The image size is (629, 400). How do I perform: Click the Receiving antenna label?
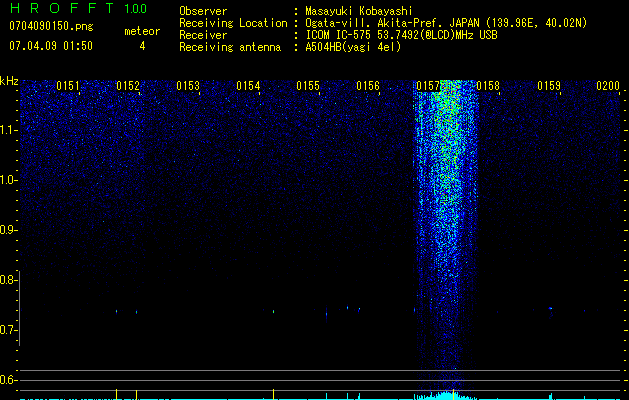(x=230, y=47)
